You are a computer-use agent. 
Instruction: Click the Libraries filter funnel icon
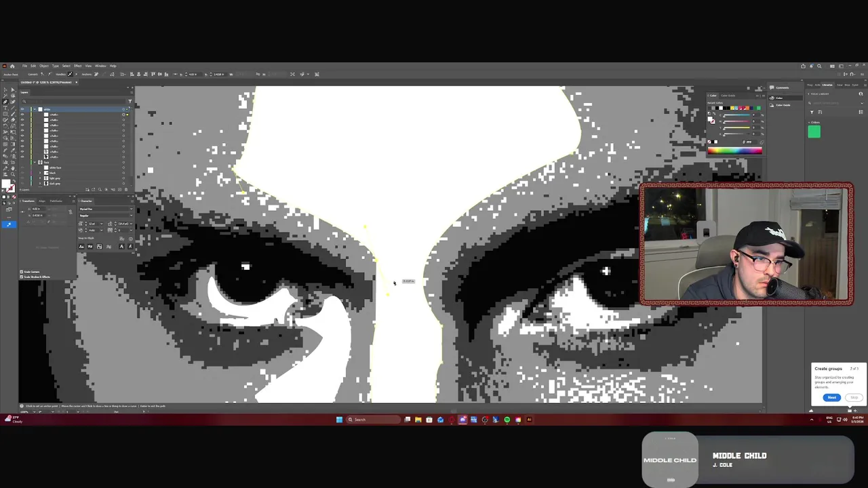tap(812, 112)
